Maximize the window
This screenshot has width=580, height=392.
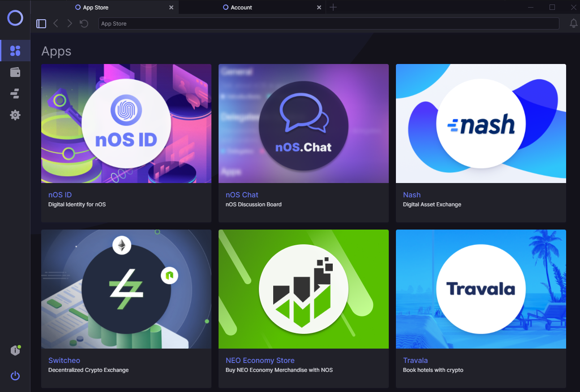click(552, 7)
